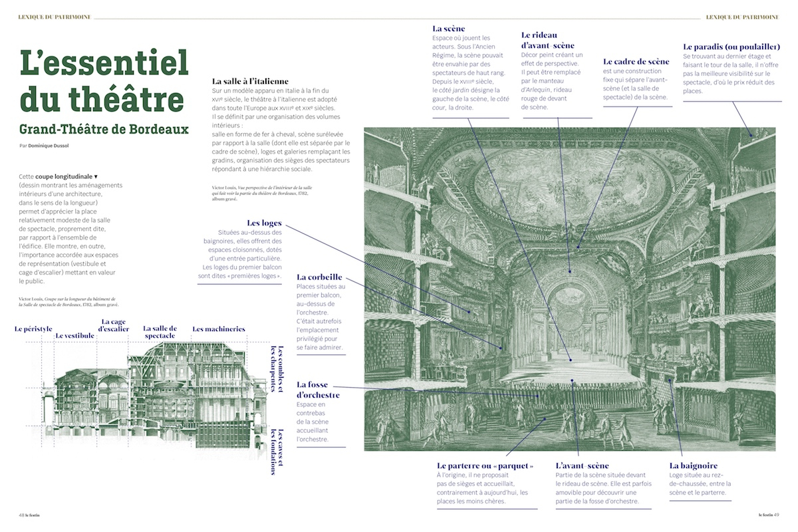Click the vertical "Les combles et les charpentes" label
This screenshot has width=798, height=532.
pyautogui.click(x=277, y=368)
